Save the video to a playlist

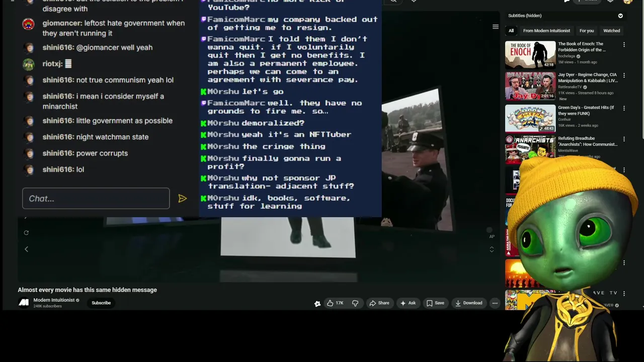436,303
